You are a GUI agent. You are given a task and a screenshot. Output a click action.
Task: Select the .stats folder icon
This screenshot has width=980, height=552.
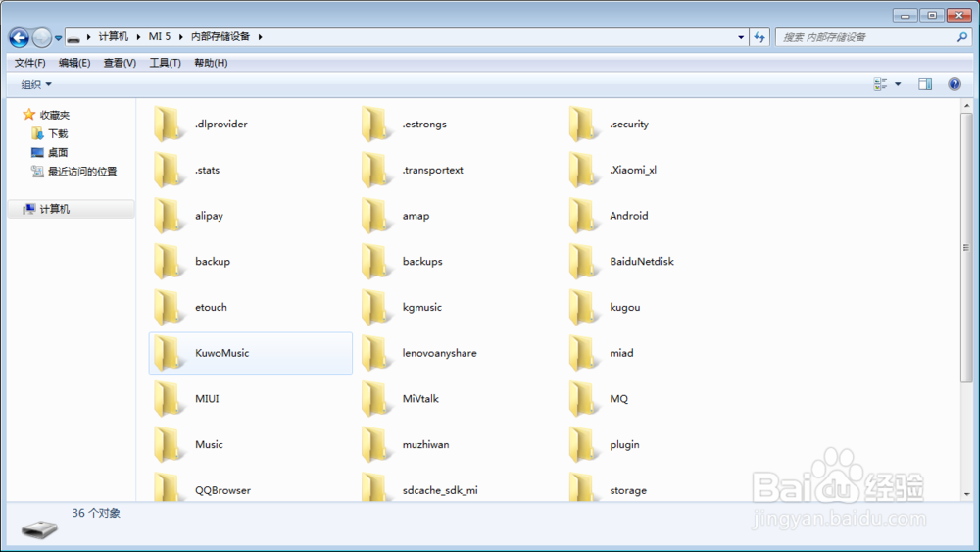[x=169, y=170]
